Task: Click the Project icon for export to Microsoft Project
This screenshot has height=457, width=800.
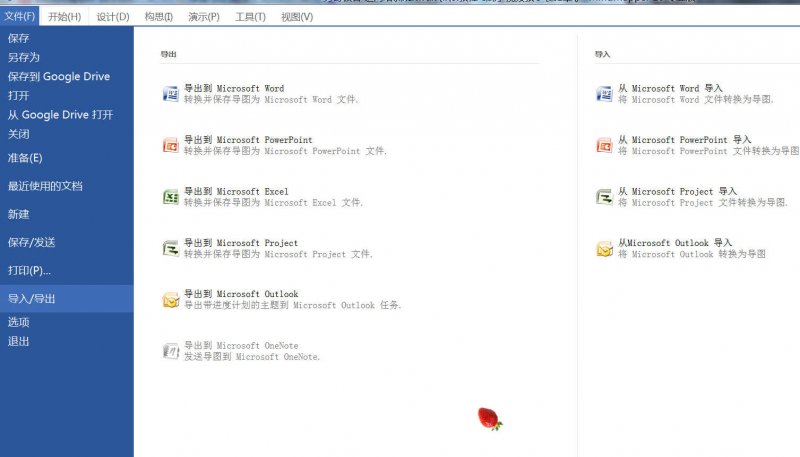Action: 170,248
